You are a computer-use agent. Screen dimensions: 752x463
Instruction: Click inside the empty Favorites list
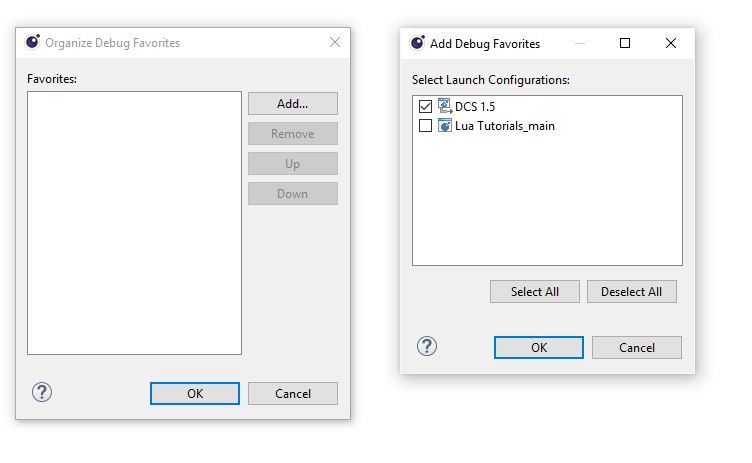pyautogui.click(x=134, y=222)
